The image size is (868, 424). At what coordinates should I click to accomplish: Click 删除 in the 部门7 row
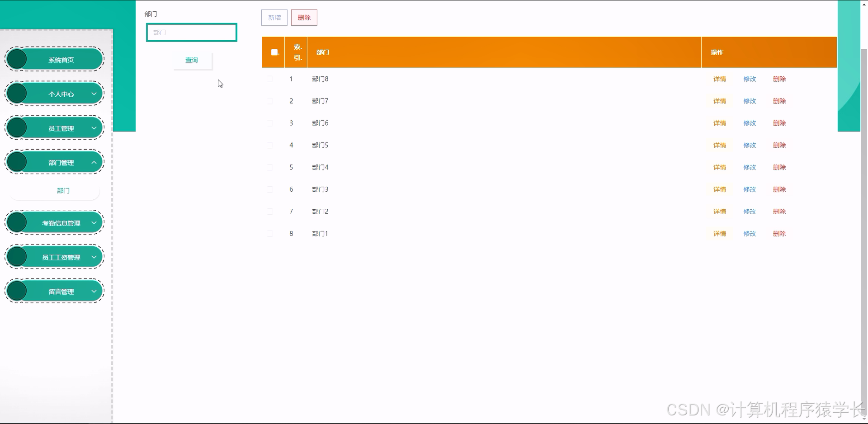click(x=779, y=101)
